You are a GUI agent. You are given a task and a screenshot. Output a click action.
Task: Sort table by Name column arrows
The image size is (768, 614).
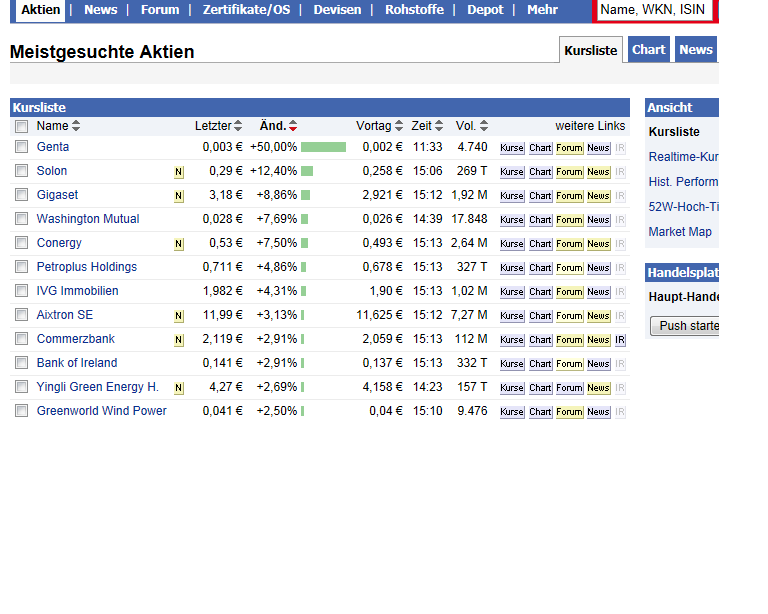click(x=76, y=126)
